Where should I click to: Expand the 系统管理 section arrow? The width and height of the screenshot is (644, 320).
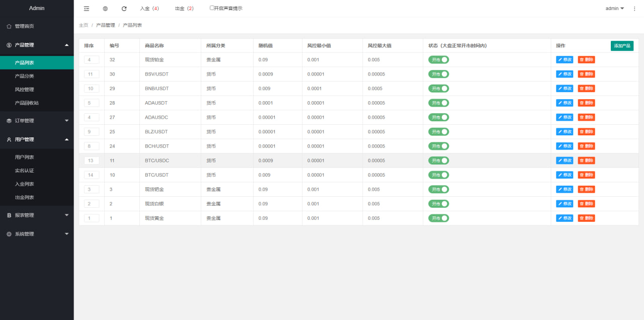pos(67,234)
